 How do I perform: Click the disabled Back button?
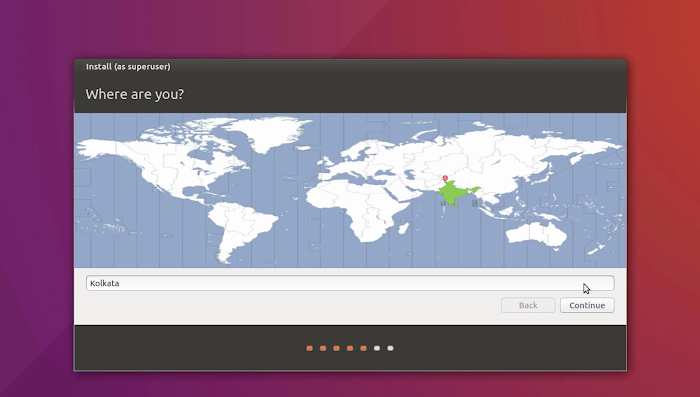[528, 305]
